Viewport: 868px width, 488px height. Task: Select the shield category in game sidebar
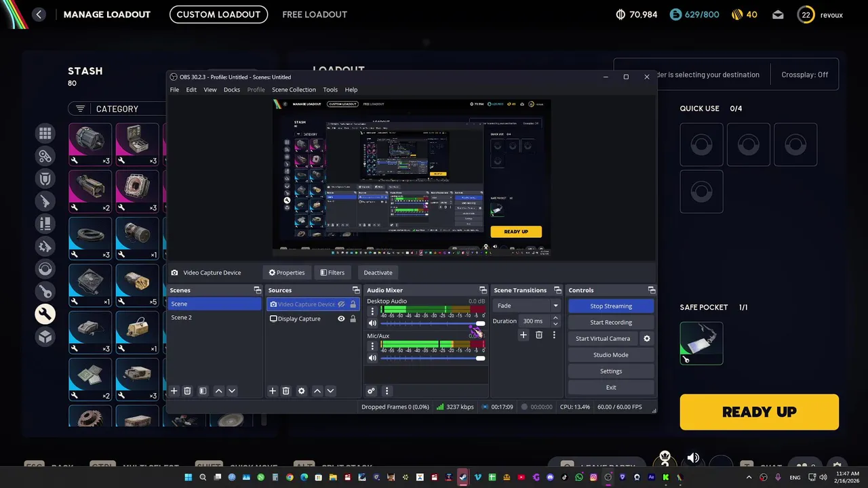pyautogui.click(x=45, y=179)
